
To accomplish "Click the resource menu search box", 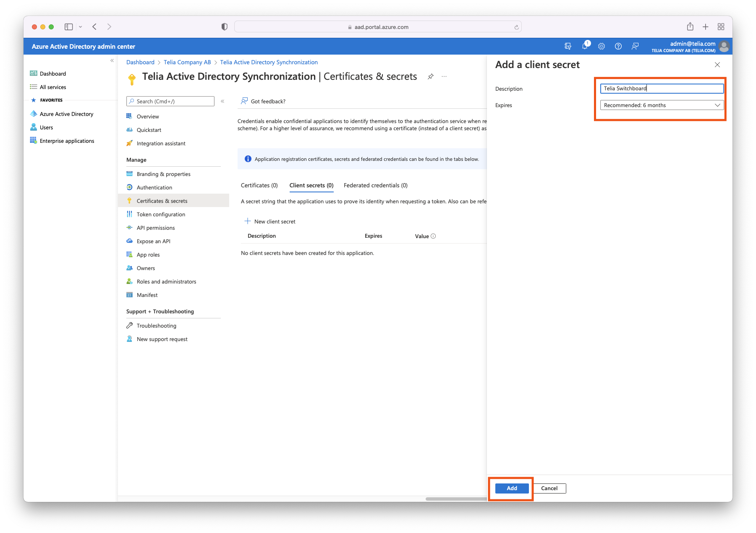I will (170, 101).
